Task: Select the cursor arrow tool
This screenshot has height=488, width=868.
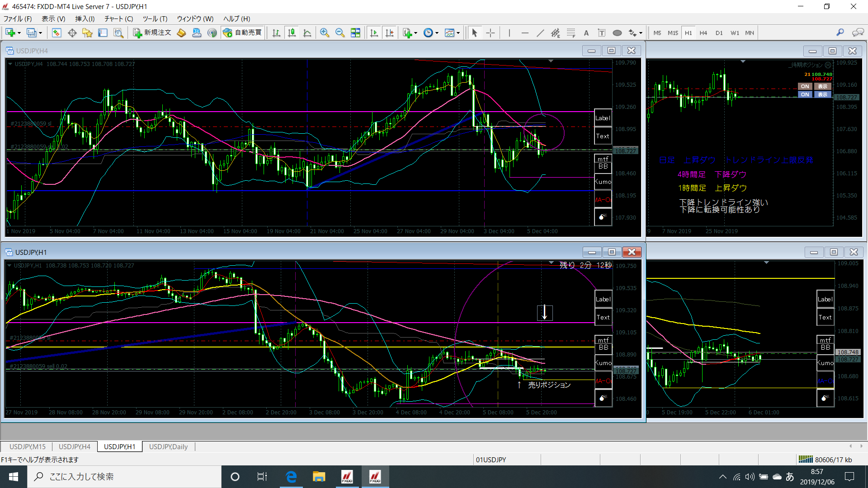Action: (475, 33)
